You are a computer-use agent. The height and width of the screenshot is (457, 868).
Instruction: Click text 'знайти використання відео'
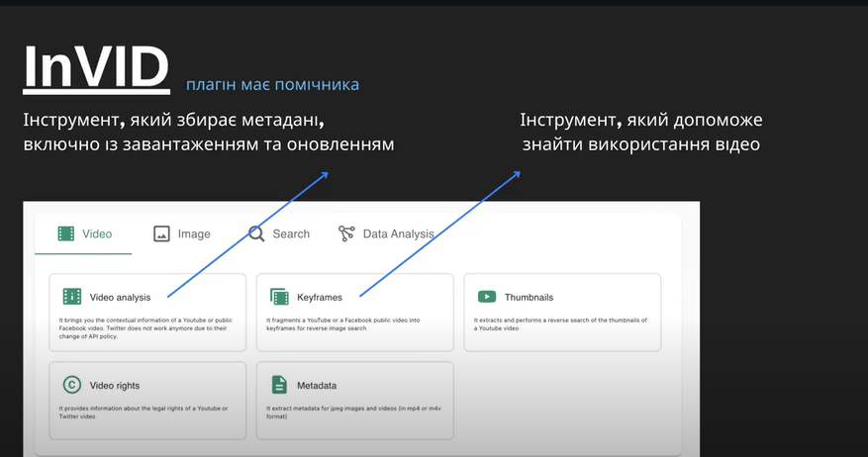[x=641, y=144]
